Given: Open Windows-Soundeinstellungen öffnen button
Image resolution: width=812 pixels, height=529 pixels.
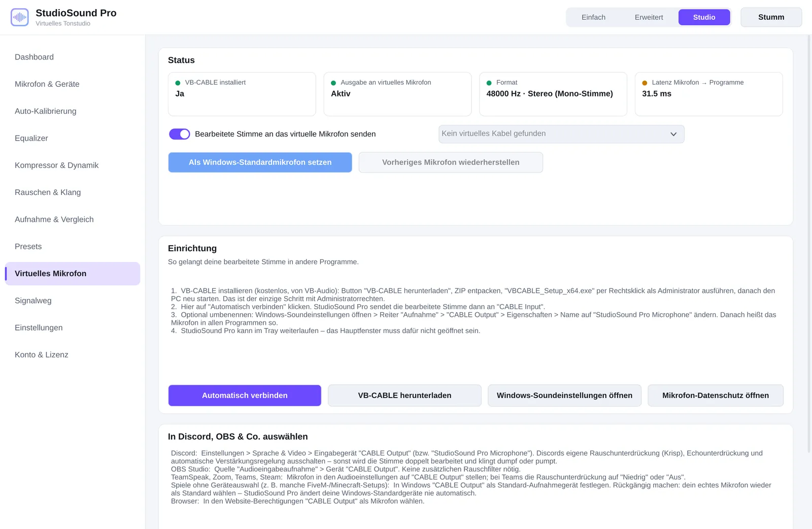Looking at the screenshot, I should tap(564, 395).
